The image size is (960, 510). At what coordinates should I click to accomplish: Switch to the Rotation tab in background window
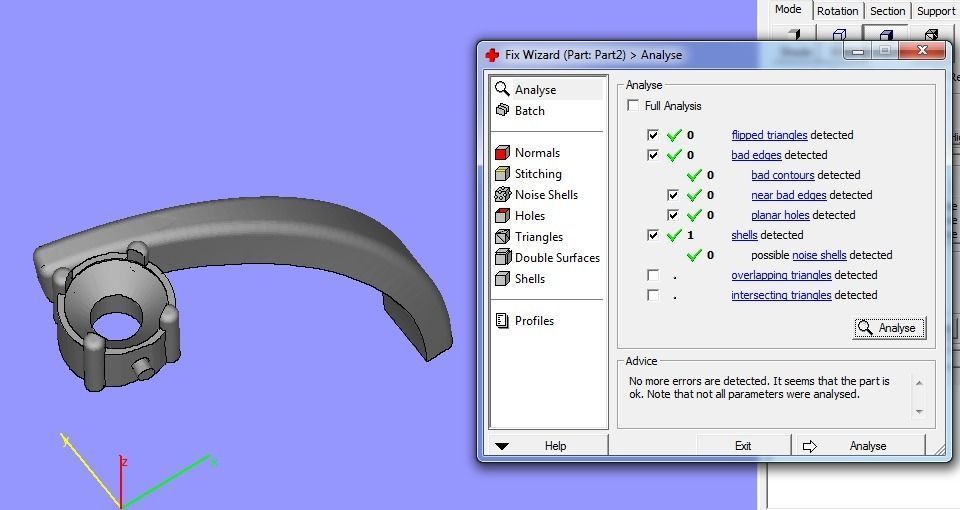point(837,11)
